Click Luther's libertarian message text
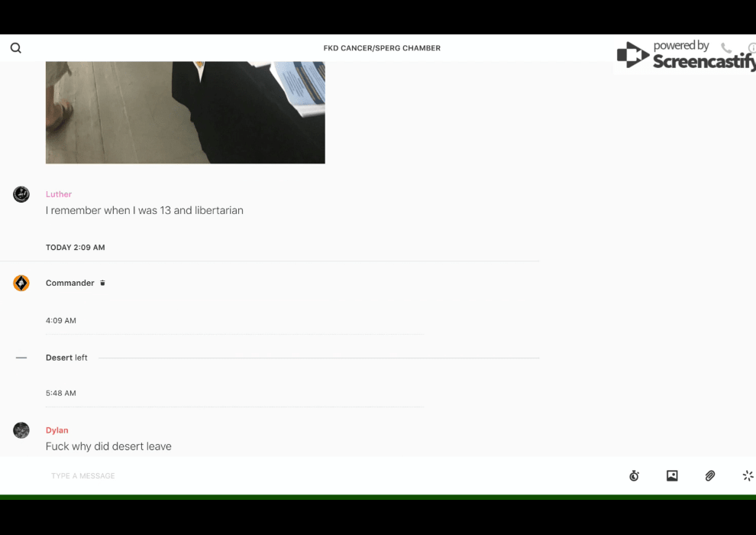Viewport: 756px width, 535px height. (x=144, y=210)
